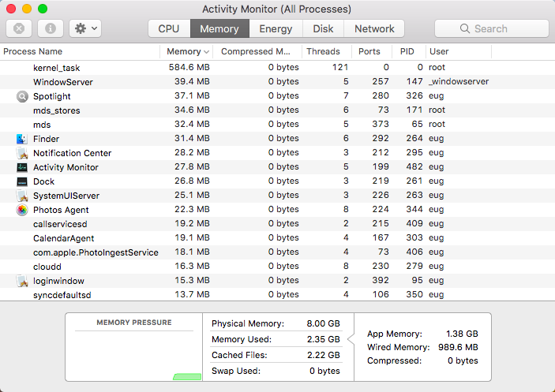The height and width of the screenshot is (392, 555).
Task: Select the kernel_task process row
Action: pyautogui.click(x=278, y=68)
